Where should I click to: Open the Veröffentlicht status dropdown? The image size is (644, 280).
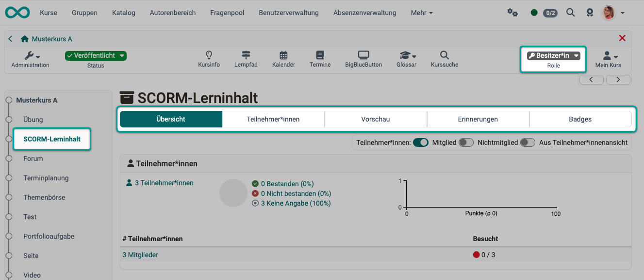pos(96,55)
